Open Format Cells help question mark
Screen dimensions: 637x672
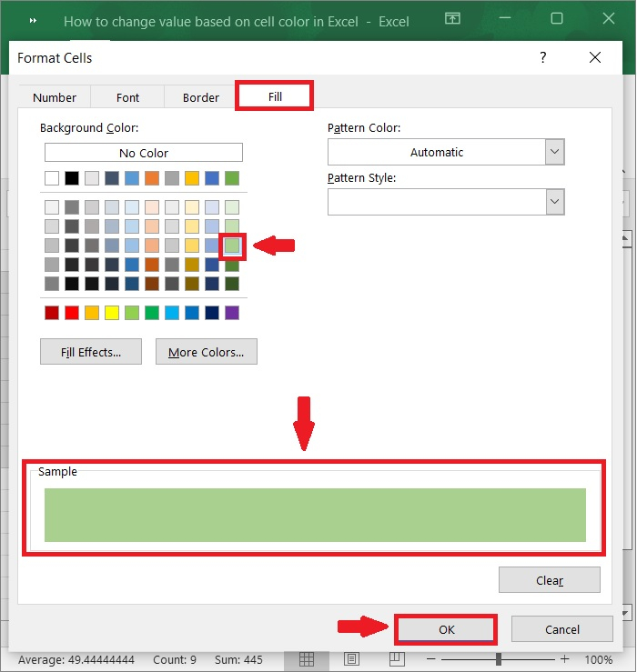pos(543,57)
